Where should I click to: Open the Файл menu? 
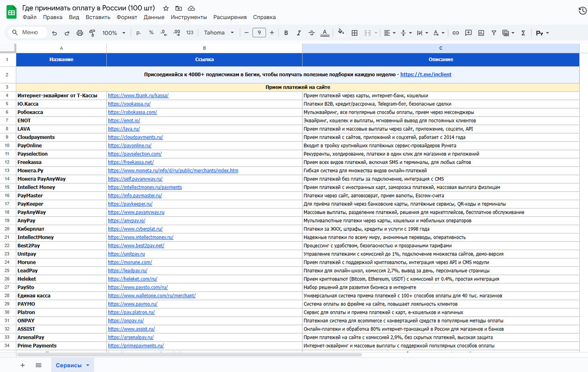tap(29, 17)
